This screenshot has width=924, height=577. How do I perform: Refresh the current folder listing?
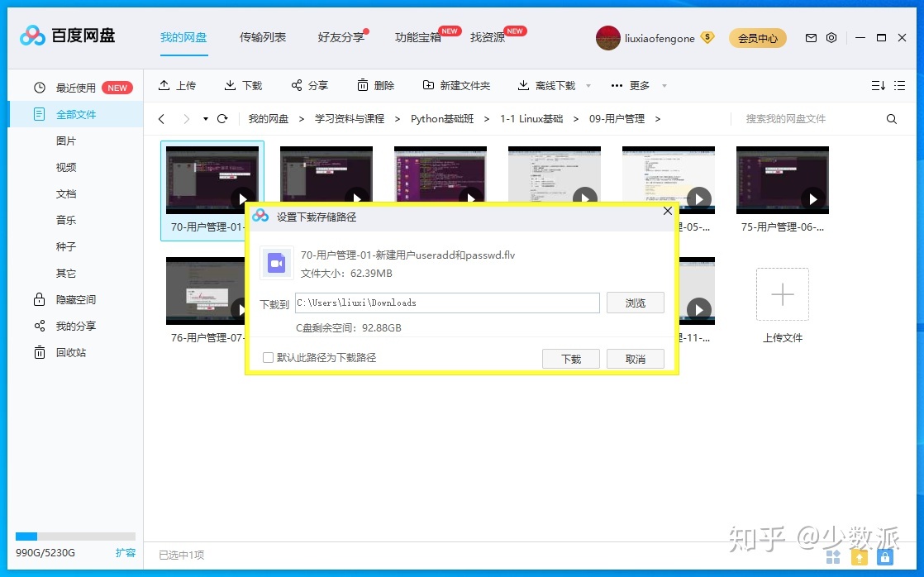point(222,118)
